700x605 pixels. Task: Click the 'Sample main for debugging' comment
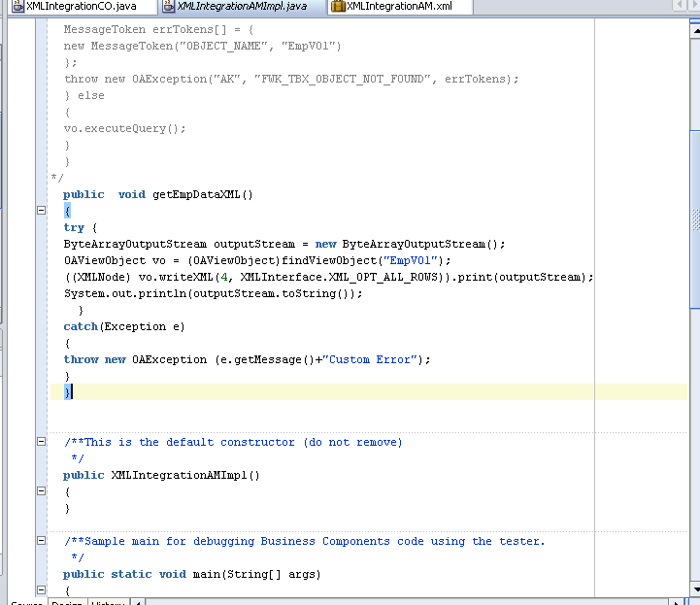pos(305,542)
